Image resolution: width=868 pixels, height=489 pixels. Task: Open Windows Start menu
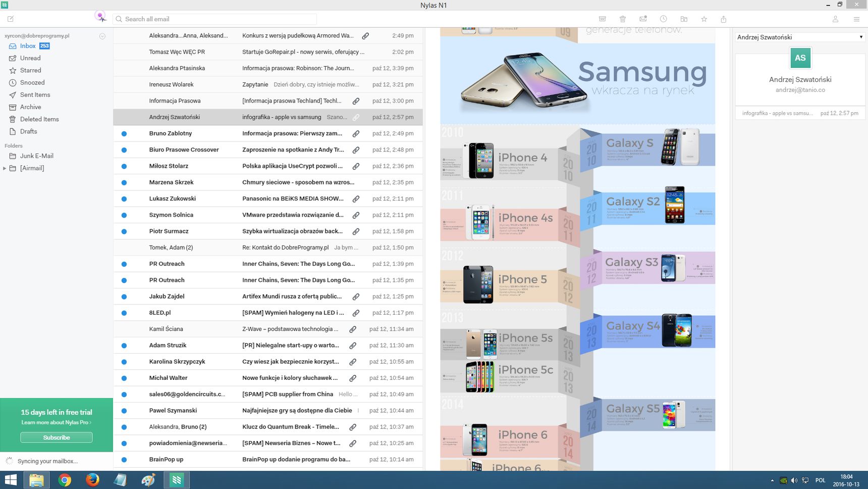[x=11, y=480]
